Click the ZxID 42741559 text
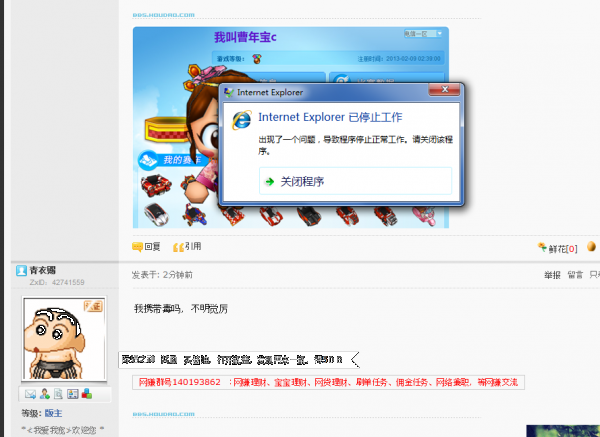This screenshot has width=600, height=437. click(x=57, y=282)
